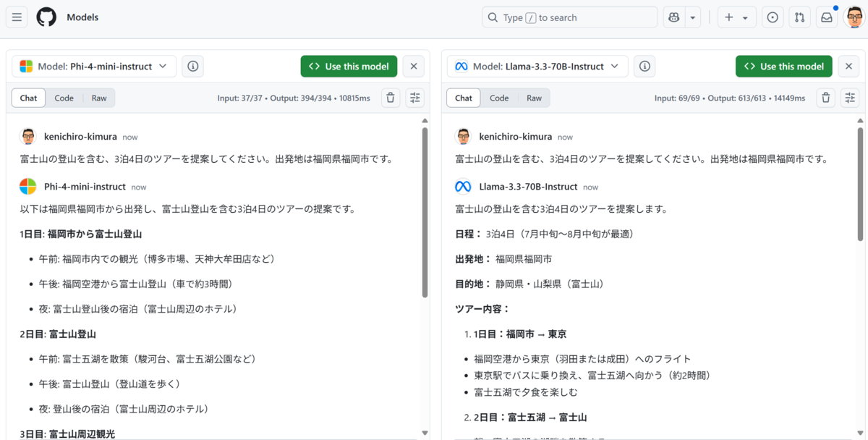Click the Models page title

click(82, 17)
